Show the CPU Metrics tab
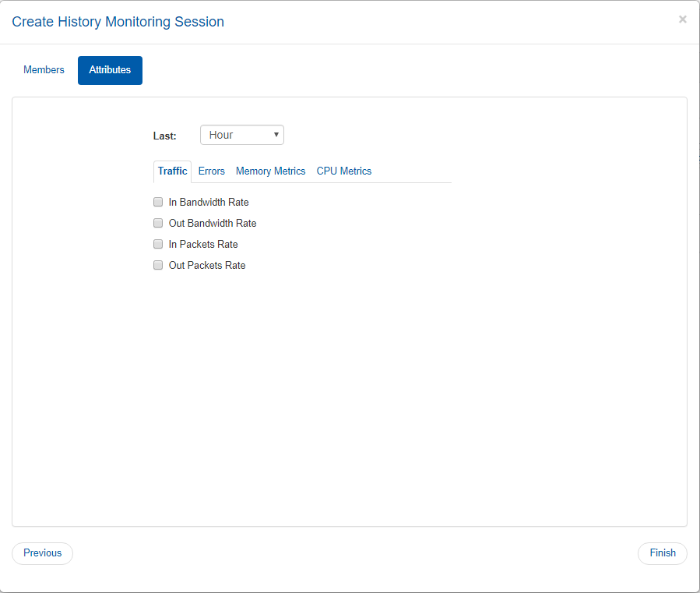The width and height of the screenshot is (700, 593). click(x=344, y=171)
